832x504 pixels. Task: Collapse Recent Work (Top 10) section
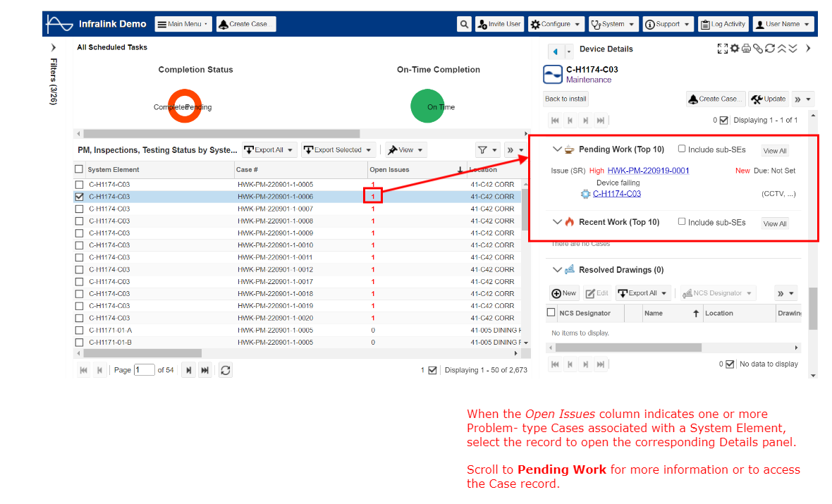556,222
